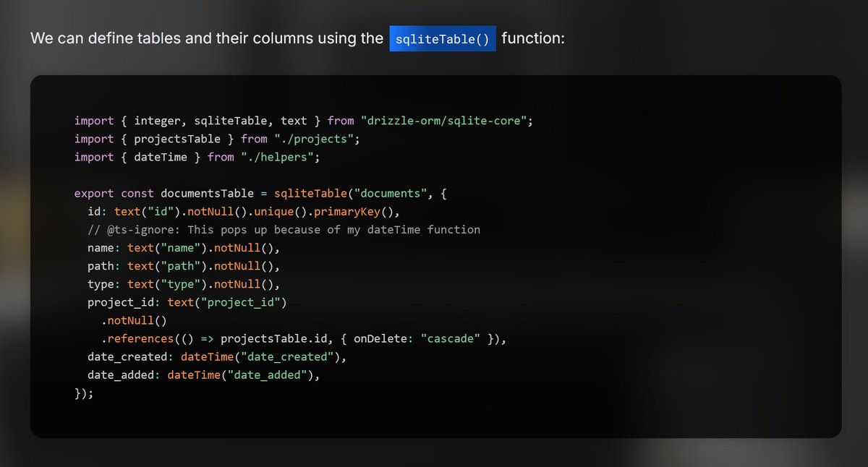The image size is (868, 467).
Task: Click the "./projects" import path string
Action: (313, 139)
